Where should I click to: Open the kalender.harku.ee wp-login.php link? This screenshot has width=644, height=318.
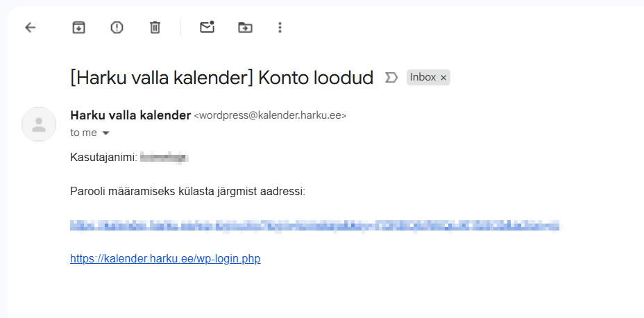coord(165,259)
